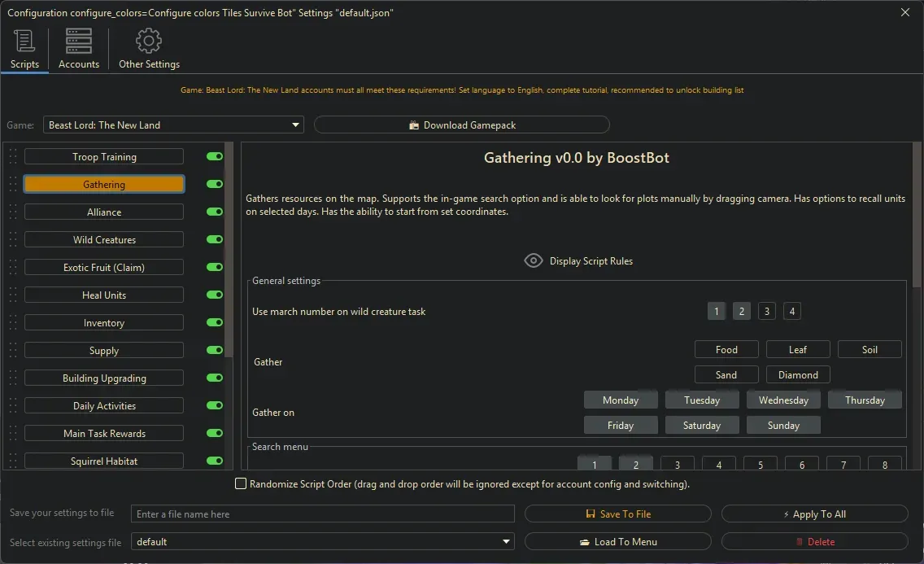
Task: Check Randomize Script Order checkbox
Action: [241, 484]
